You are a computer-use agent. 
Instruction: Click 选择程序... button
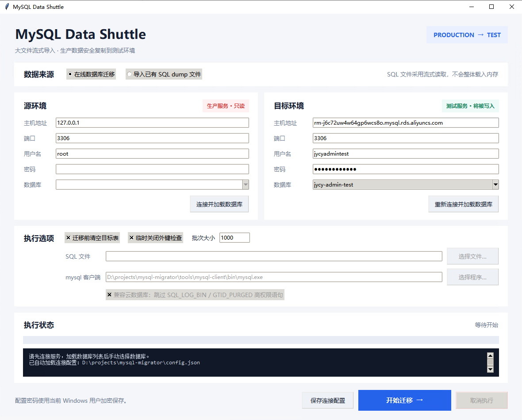(x=473, y=277)
